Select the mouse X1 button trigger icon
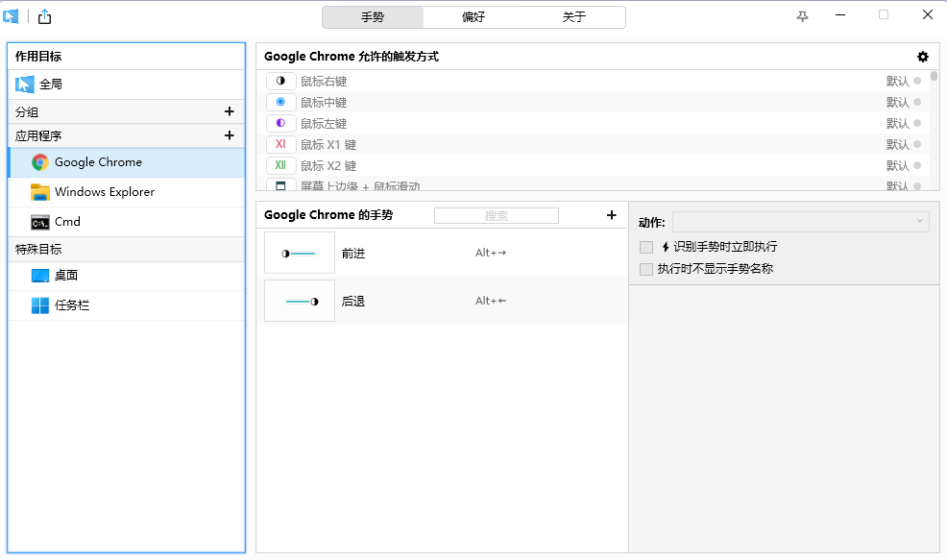This screenshot has width=947, height=560. pos(280,145)
